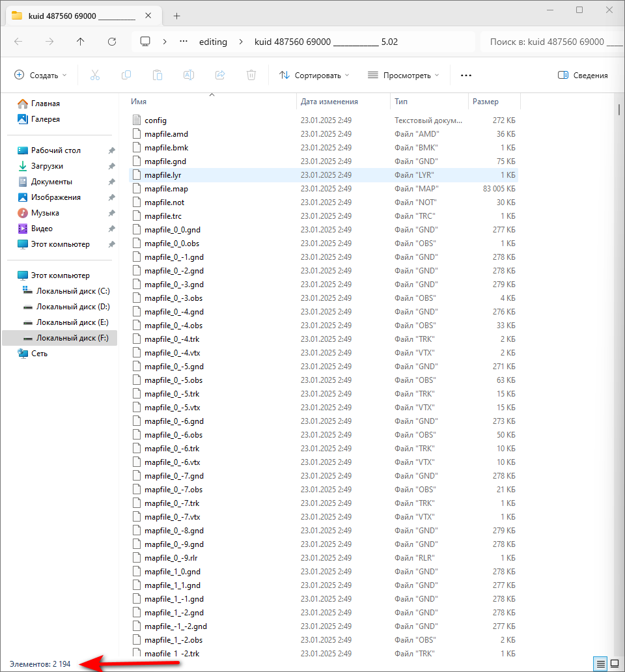Image resolution: width=625 pixels, height=672 pixels.
Task: Click the kuid 487560 69000 breadcrumb
Action: (x=326, y=42)
